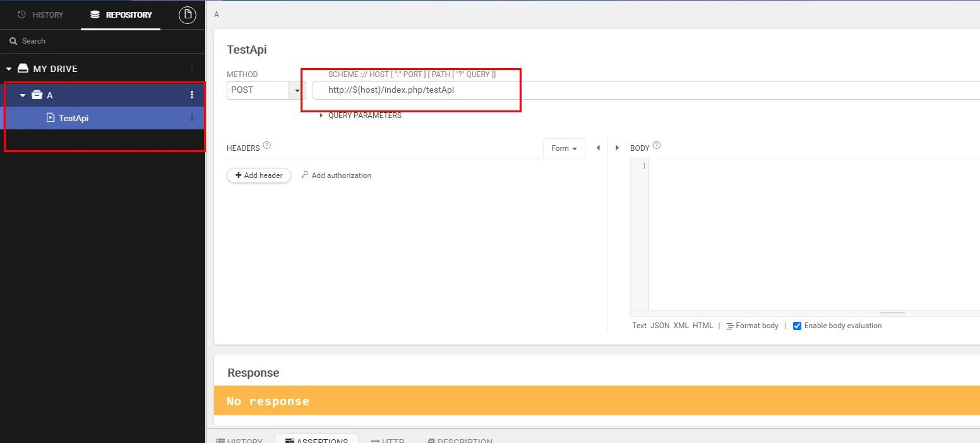Image resolution: width=980 pixels, height=443 pixels.
Task: Click the body help question mark icon
Action: [657, 146]
